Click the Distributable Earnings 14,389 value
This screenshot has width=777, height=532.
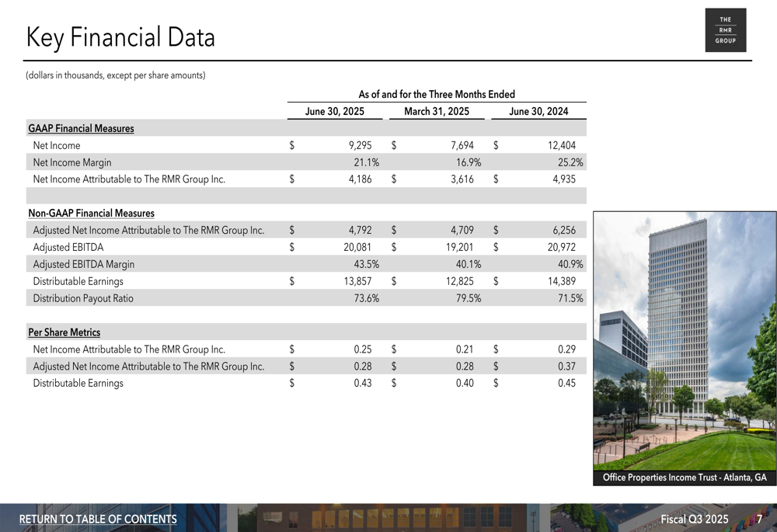[x=562, y=281]
